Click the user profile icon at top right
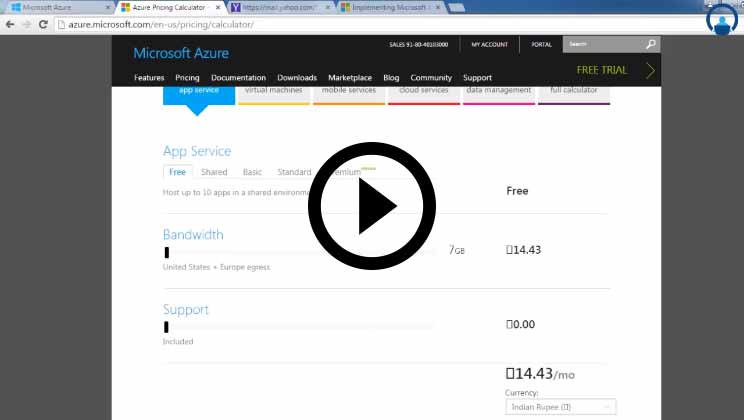 (721, 20)
